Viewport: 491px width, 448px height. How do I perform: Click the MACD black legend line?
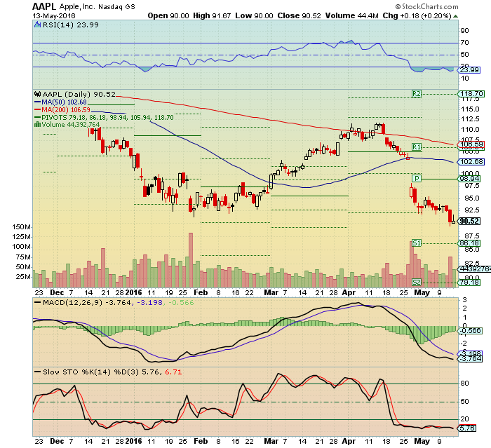point(38,303)
